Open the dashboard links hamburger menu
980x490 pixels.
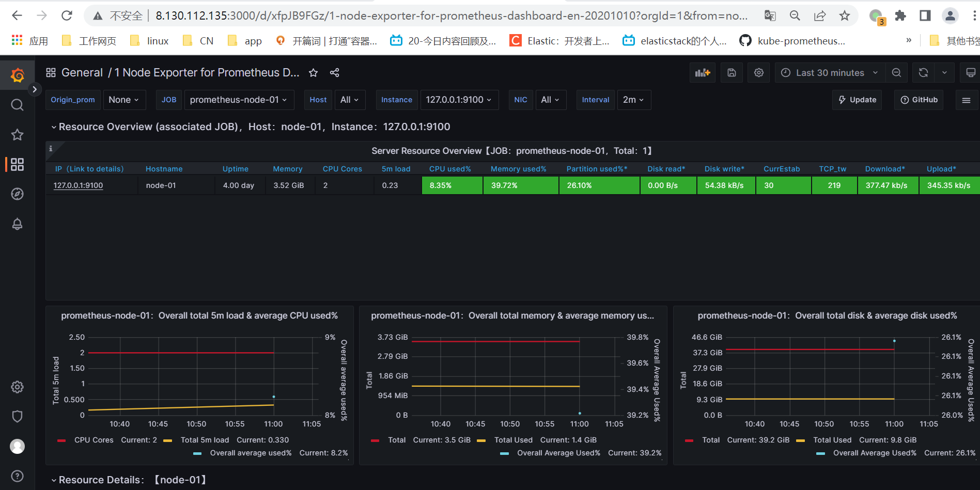click(x=966, y=100)
